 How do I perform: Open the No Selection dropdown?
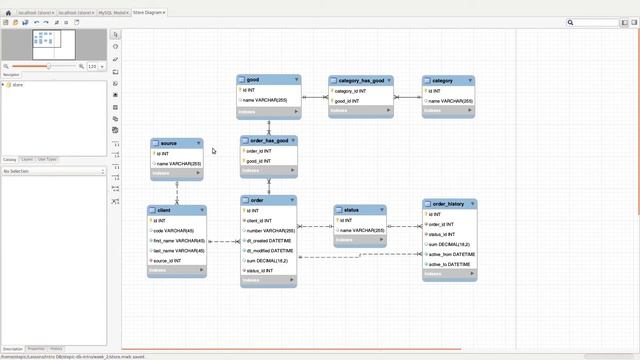point(53,171)
